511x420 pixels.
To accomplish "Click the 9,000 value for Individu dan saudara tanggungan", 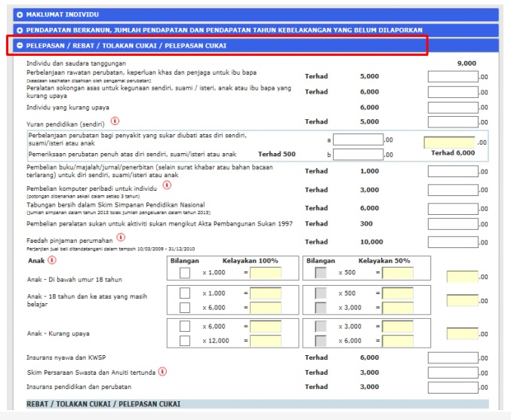I will [466, 63].
